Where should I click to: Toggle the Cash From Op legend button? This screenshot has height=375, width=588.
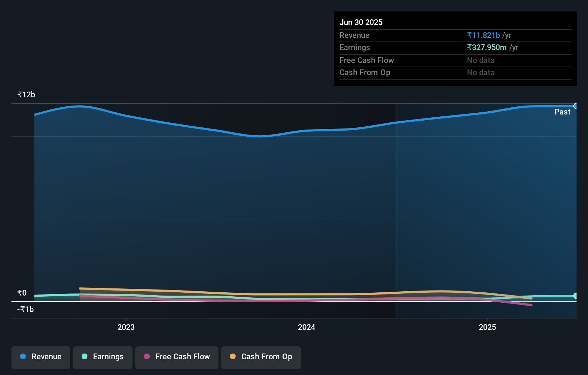[x=261, y=357]
